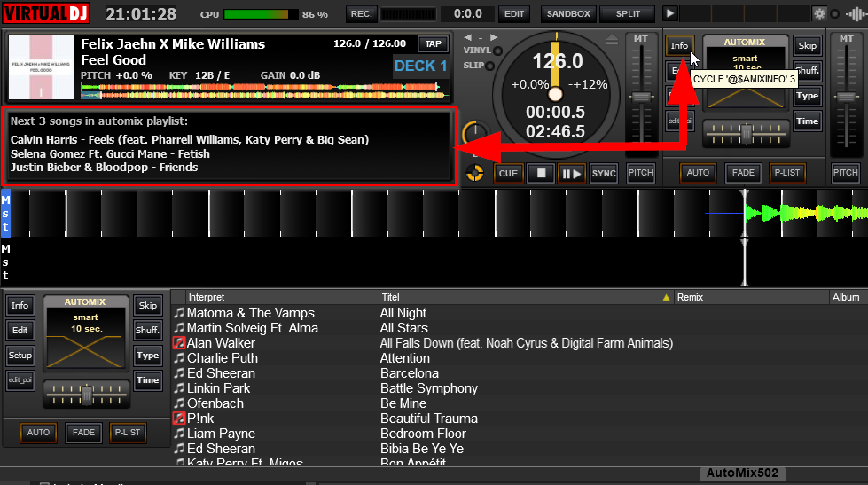Click the left pitch bend arrow icon
868x485 pixels.
click(468, 37)
